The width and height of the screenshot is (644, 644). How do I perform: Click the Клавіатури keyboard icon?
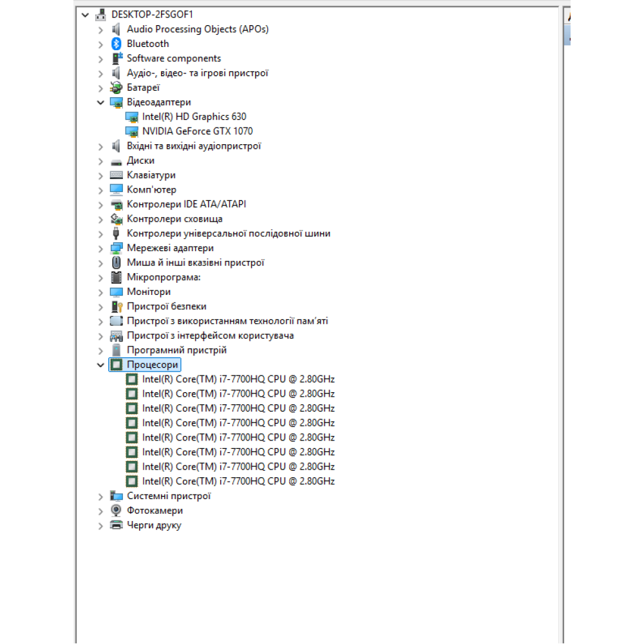(x=116, y=175)
